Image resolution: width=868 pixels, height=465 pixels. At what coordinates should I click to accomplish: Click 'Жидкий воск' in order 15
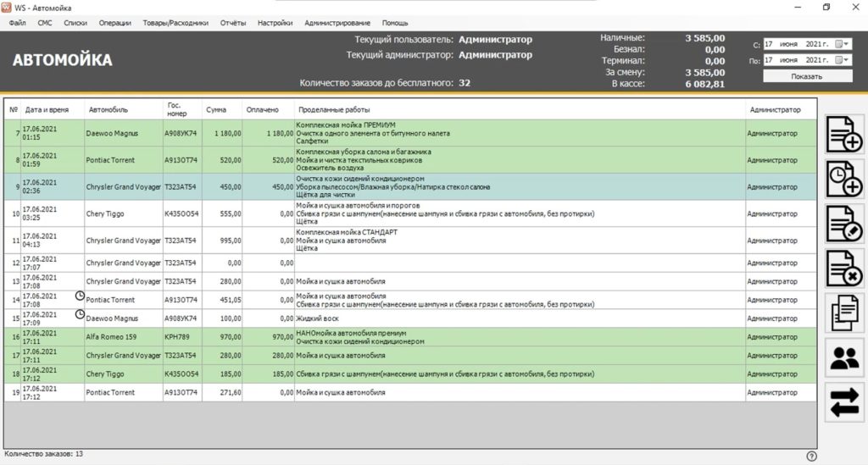317,318
